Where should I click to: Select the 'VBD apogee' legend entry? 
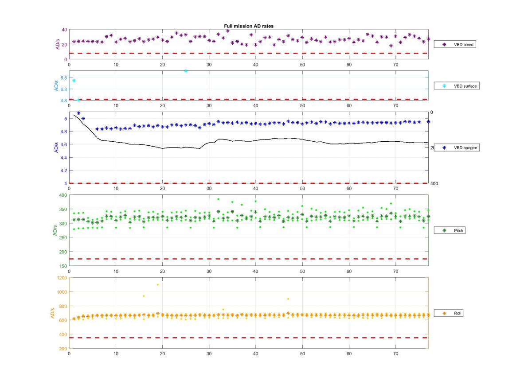[457, 148]
